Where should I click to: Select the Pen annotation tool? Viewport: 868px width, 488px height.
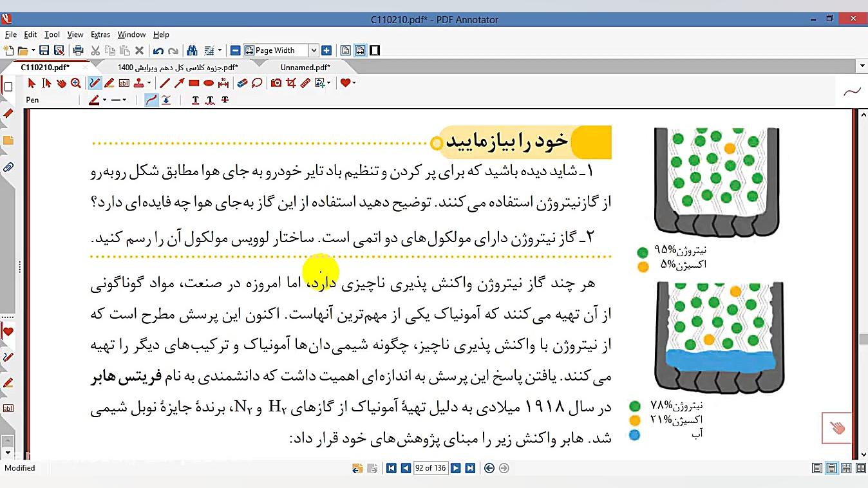pyautogui.click(x=95, y=83)
